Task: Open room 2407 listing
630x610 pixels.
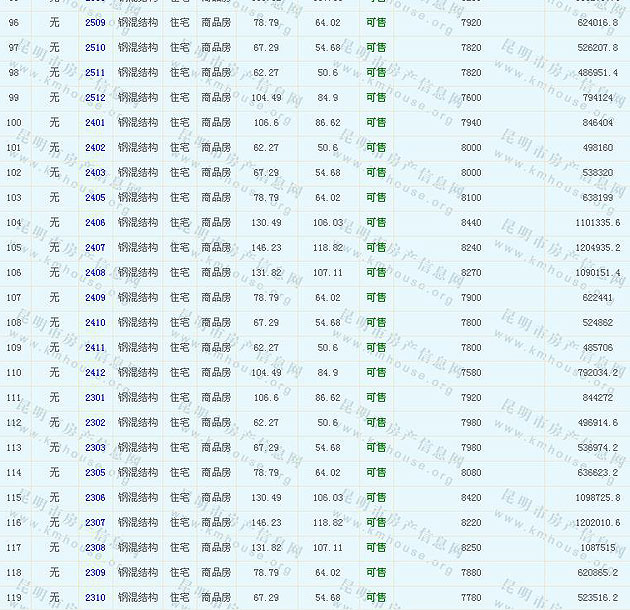Action: point(95,247)
